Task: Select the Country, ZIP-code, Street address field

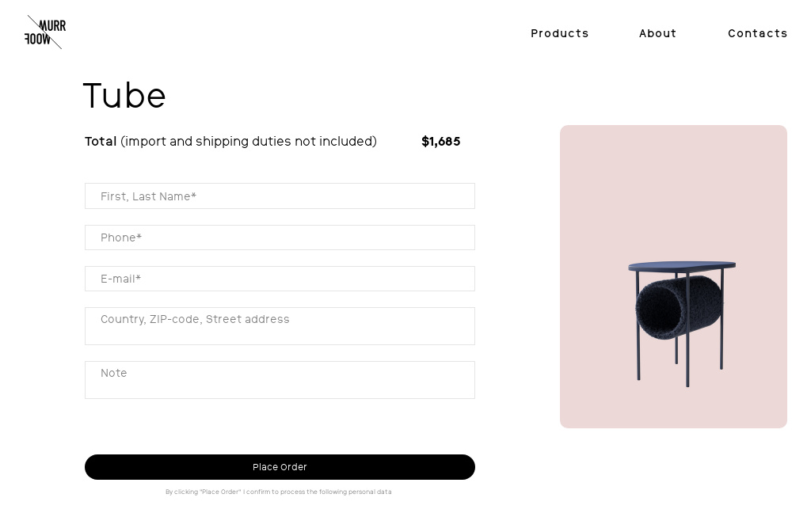Action: (x=280, y=326)
